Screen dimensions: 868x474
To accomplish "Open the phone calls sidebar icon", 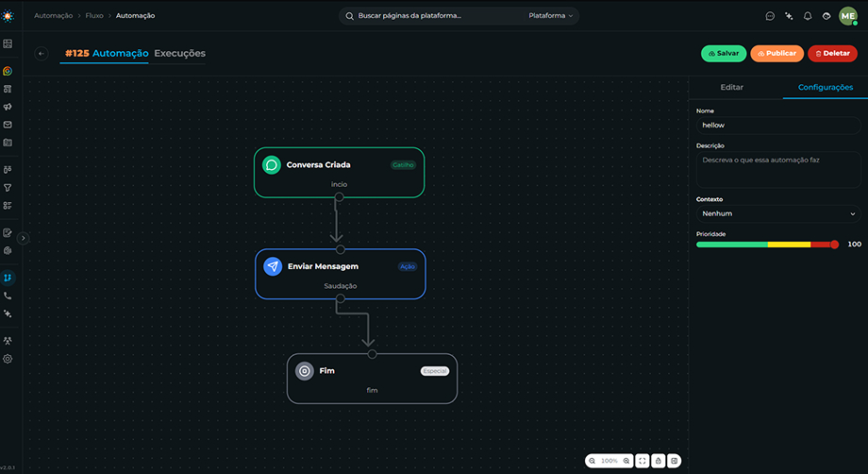I will (x=8, y=296).
